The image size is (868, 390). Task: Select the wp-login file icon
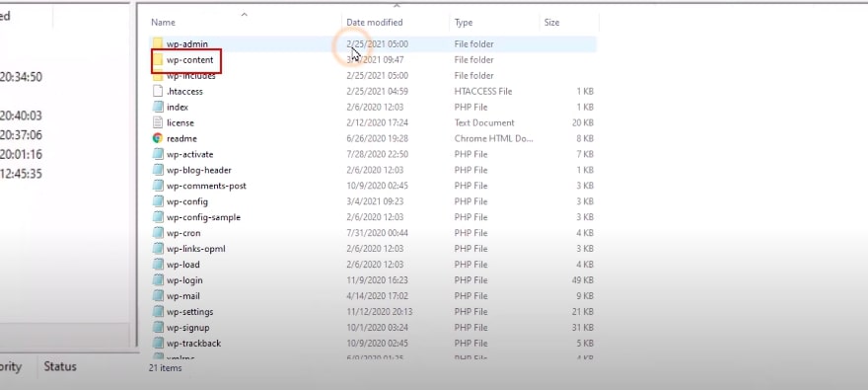coord(158,280)
